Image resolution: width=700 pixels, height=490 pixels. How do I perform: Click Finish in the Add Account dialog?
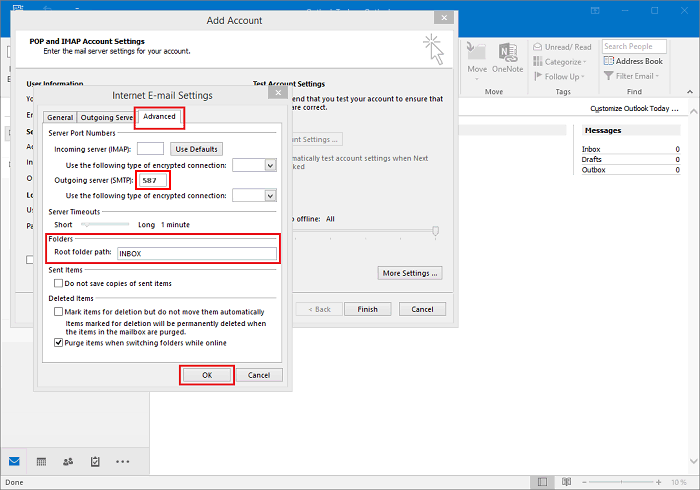pos(367,309)
